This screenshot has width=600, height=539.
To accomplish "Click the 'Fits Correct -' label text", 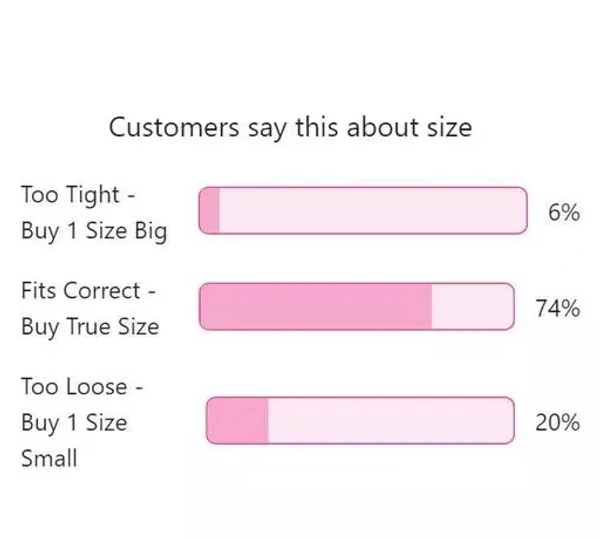I will click(x=88, y=291).
